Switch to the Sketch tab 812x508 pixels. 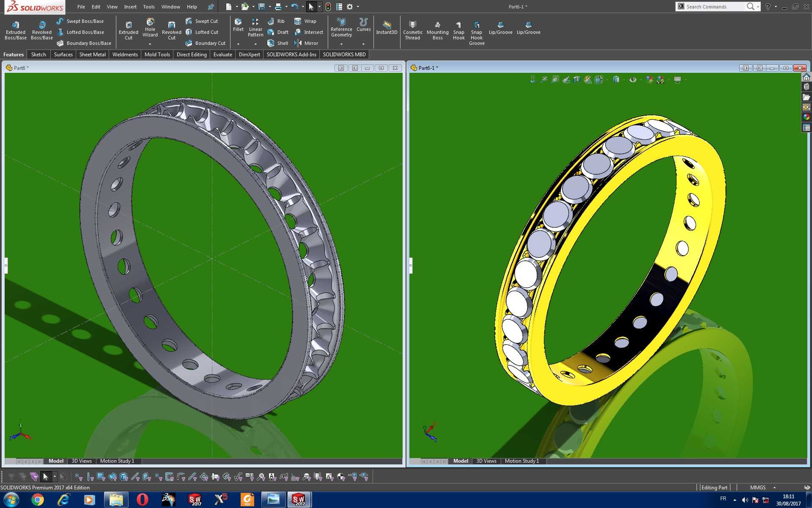click(38, 55)
